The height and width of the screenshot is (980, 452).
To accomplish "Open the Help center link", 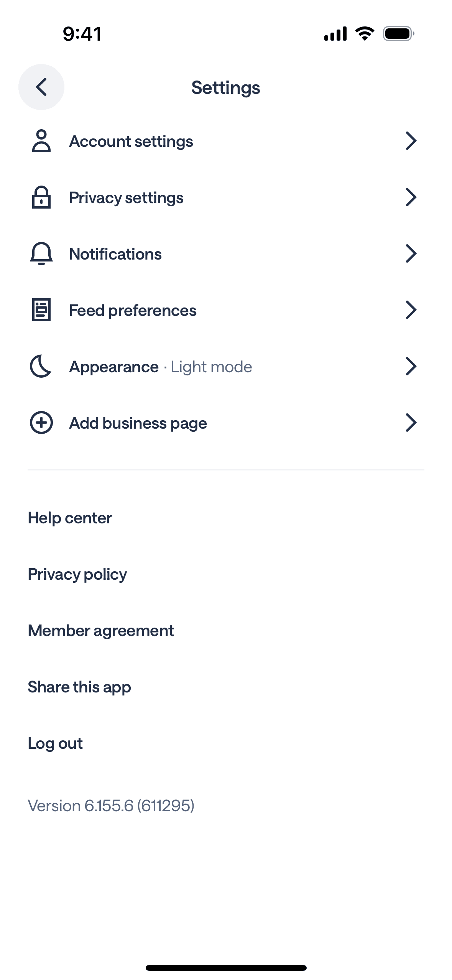I will point(70,518).
